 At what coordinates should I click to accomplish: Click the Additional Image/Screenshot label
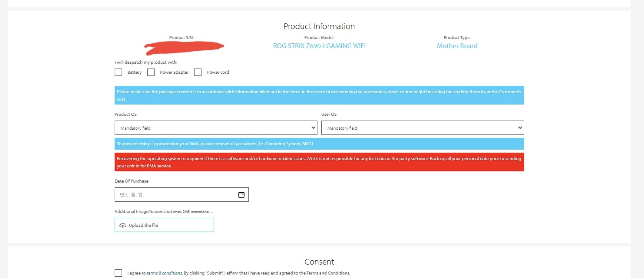164,212
